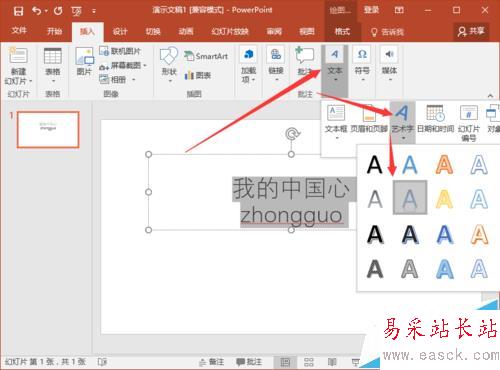Switch to the 审阅 tab
Image resolution: width=500 pixels, height=370 pixels.
coord(274,32)
